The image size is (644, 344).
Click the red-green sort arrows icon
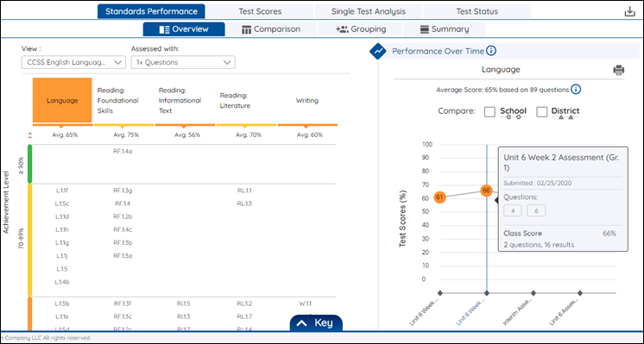pyautogui.click(x=29, y=135)
